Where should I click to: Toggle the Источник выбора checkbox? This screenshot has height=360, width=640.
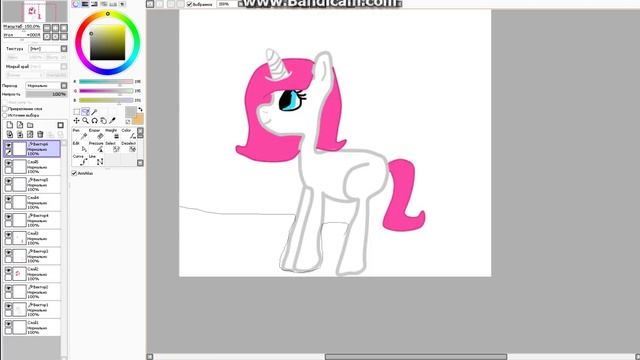(5, 116)
